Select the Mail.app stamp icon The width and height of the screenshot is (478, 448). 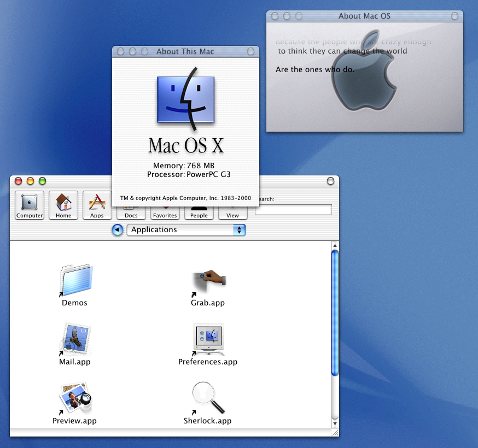75,339
